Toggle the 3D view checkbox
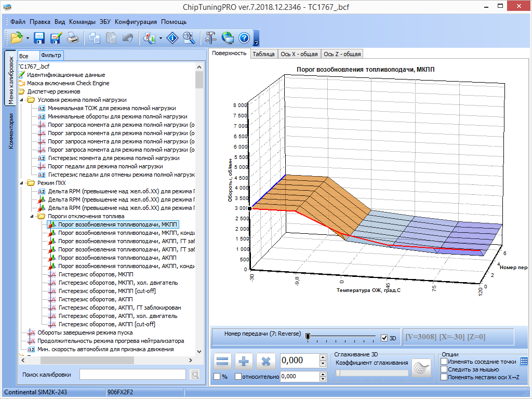Screen dimensions: 532x399 click(x=384, y=338)
